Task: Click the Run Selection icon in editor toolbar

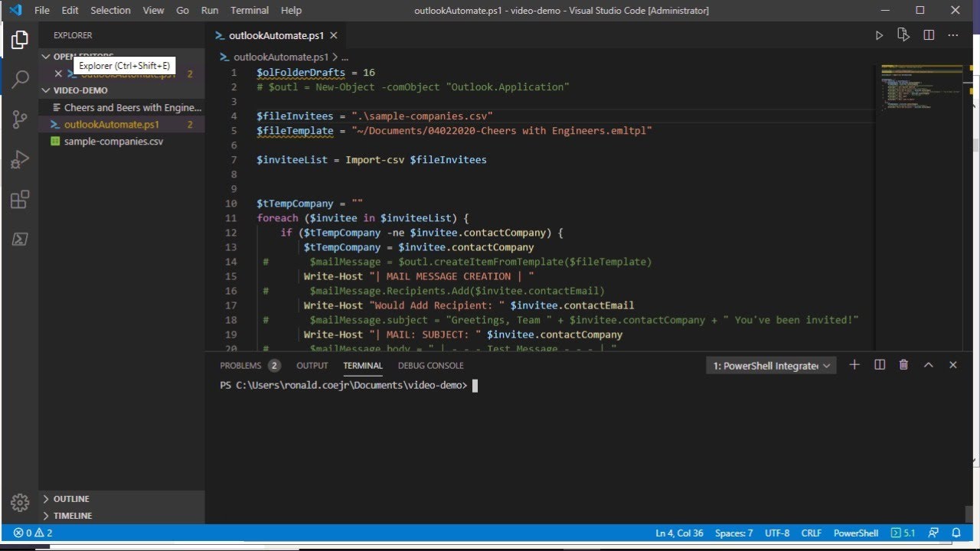Action: [x=903, y=35]
